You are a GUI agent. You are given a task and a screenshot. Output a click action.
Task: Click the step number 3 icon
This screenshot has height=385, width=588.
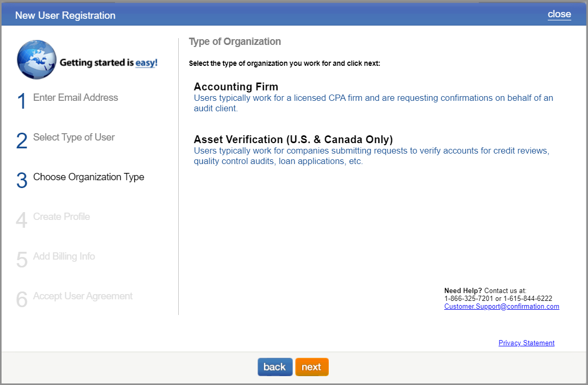click(21, 181)
